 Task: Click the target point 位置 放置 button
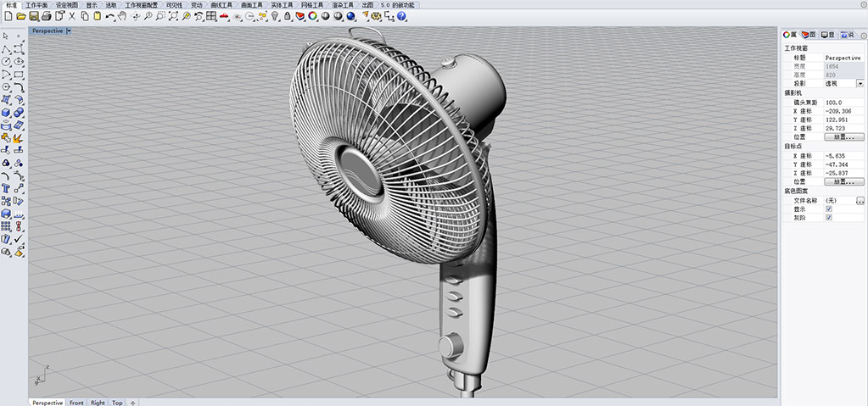click(844, 181)
